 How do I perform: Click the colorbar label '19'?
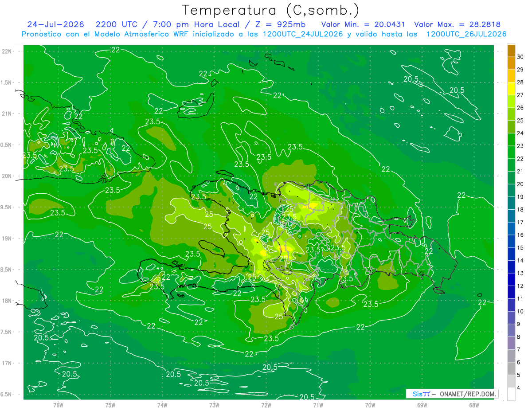(x=520, y=197)
